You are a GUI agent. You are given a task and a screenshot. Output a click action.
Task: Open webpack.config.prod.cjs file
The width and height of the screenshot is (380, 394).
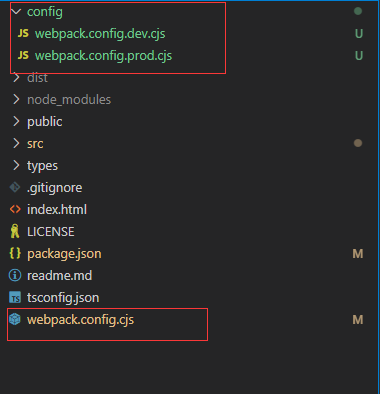tap(103, 56)
